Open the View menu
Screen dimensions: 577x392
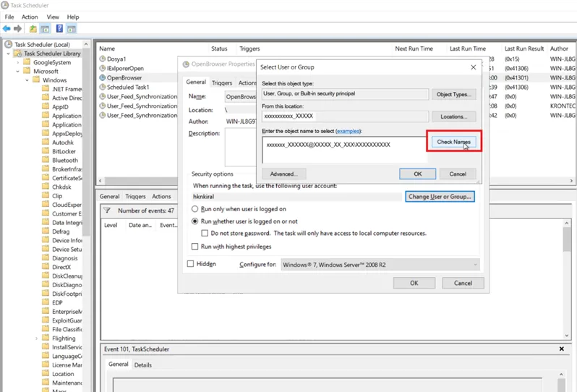point(53,17)
